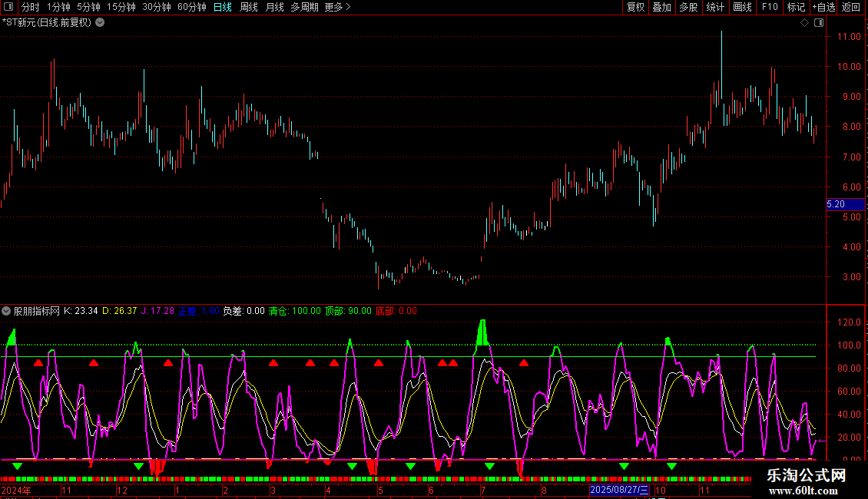
Task: Toggle the 叠加 overlay option
Action: pos(661,7)
